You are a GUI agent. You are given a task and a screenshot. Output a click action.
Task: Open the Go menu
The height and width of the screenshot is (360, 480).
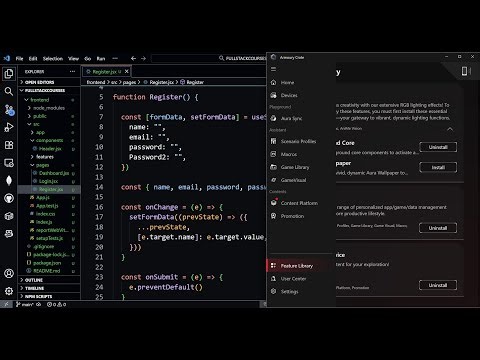coord(88,59)
